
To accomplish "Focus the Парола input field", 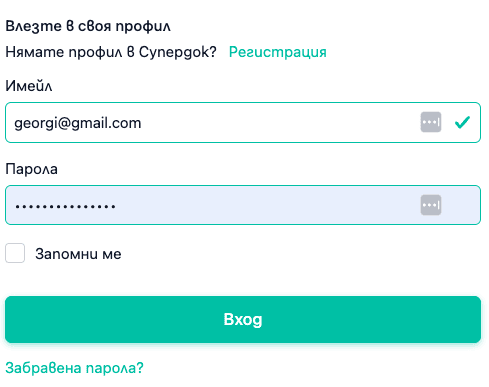I will [243, 205].
